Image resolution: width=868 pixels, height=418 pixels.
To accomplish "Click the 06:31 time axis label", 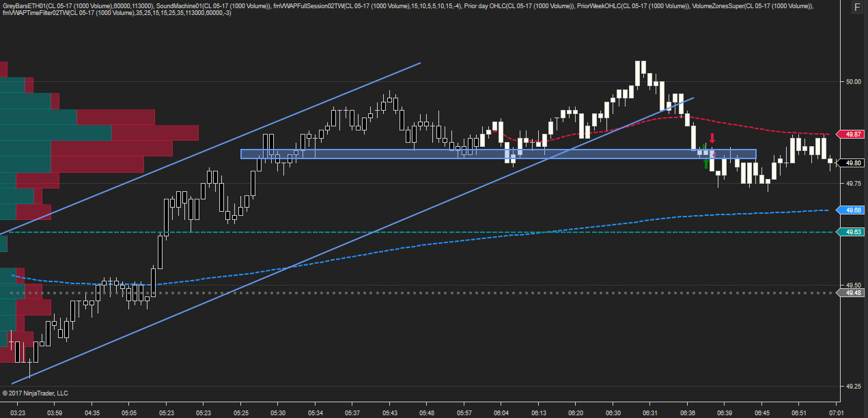I will tap(650, 413).
